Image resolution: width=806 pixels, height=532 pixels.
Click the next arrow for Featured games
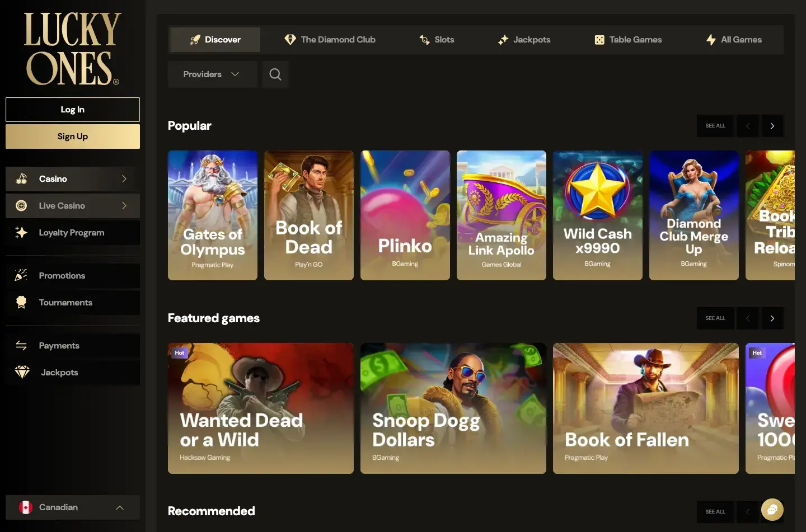pos(772,318)
